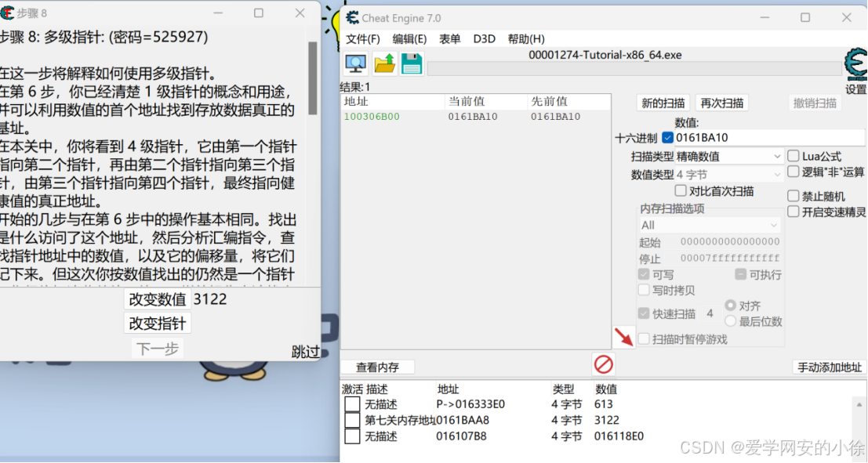
Task: Click the 撤销扫描 button
Action: (815, 103)
